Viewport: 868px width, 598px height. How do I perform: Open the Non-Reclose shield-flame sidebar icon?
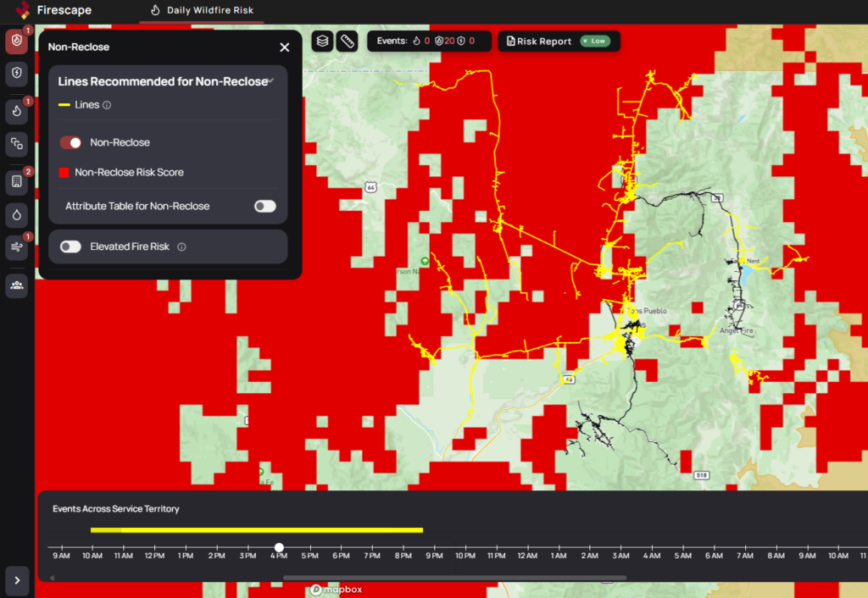[x=17, y=42]
